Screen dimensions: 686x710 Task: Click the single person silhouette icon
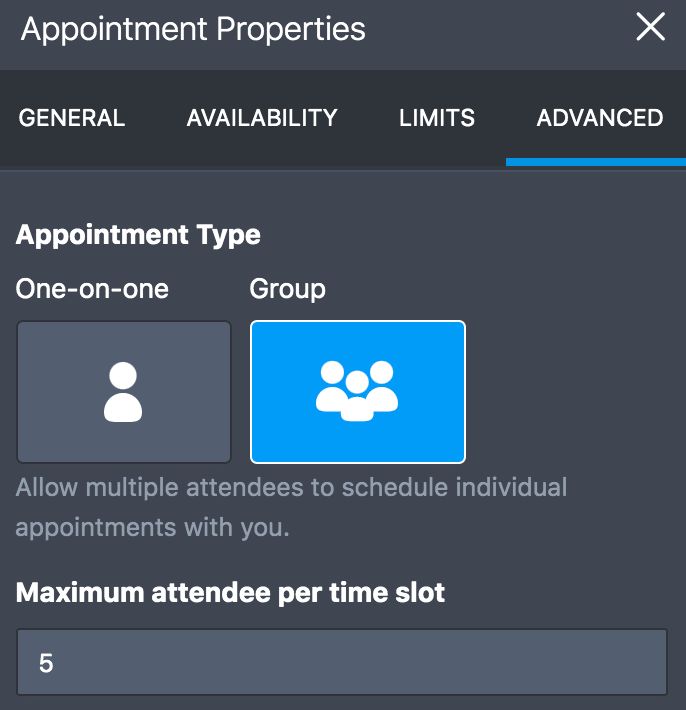123,392
